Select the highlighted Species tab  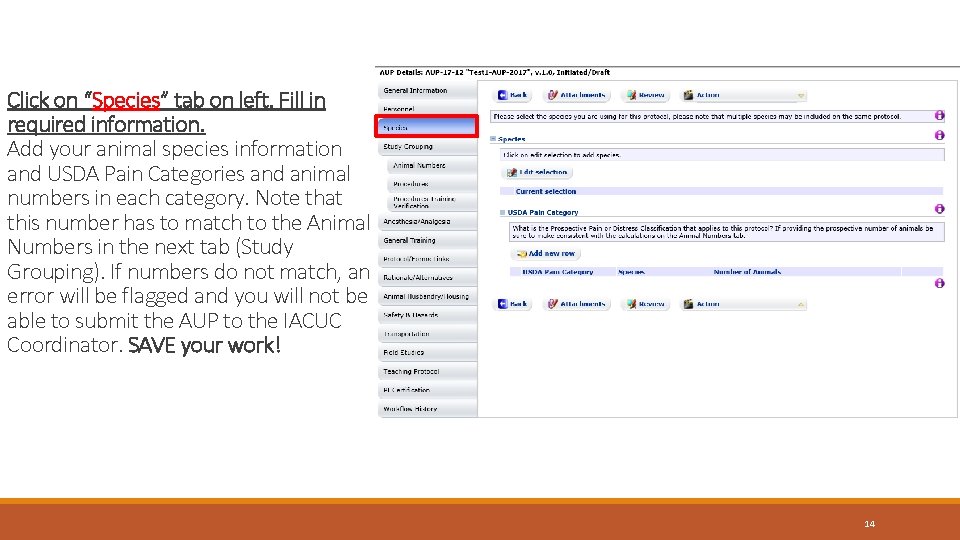coord(427,127)
